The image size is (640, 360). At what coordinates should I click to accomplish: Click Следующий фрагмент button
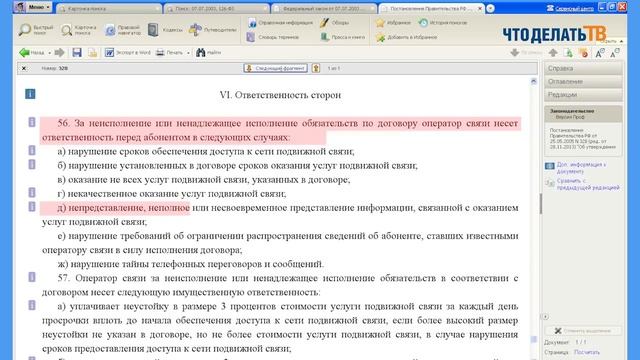click(276, 68)
